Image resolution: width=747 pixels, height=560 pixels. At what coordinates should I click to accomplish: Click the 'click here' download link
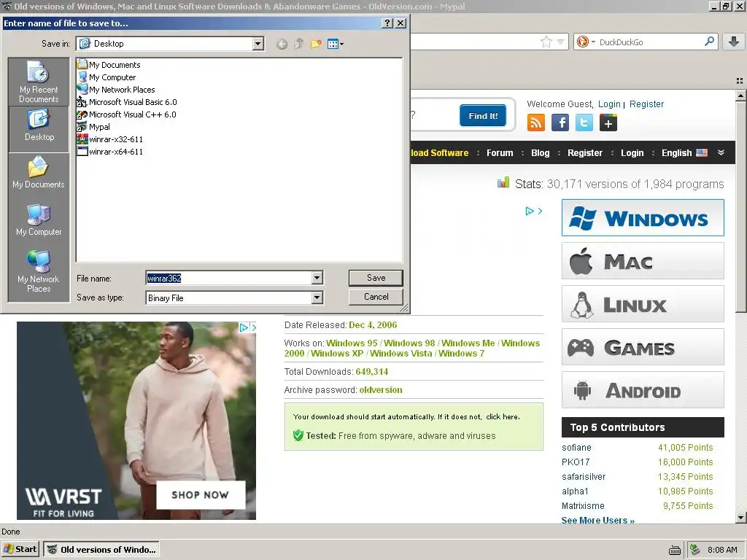point(502,416)
